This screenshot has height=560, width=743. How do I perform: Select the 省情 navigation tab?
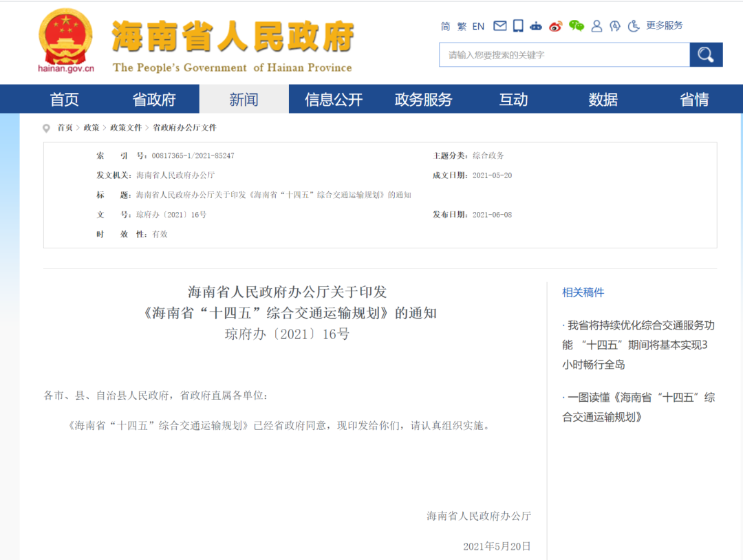pos(694,100)
